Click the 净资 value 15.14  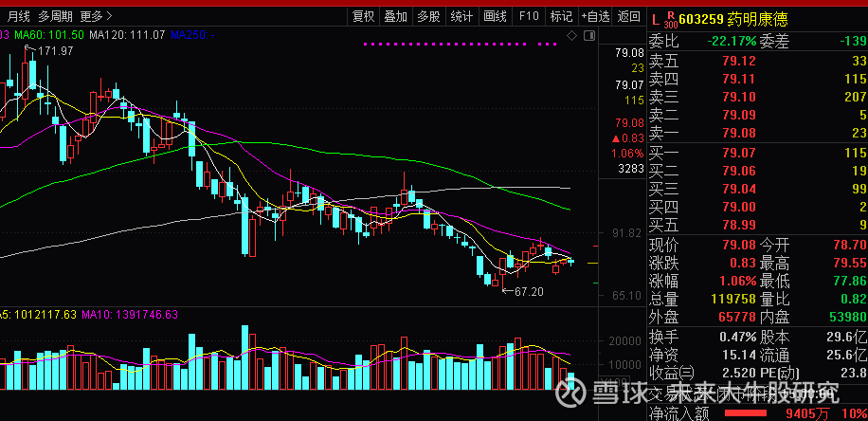point(738,355)
